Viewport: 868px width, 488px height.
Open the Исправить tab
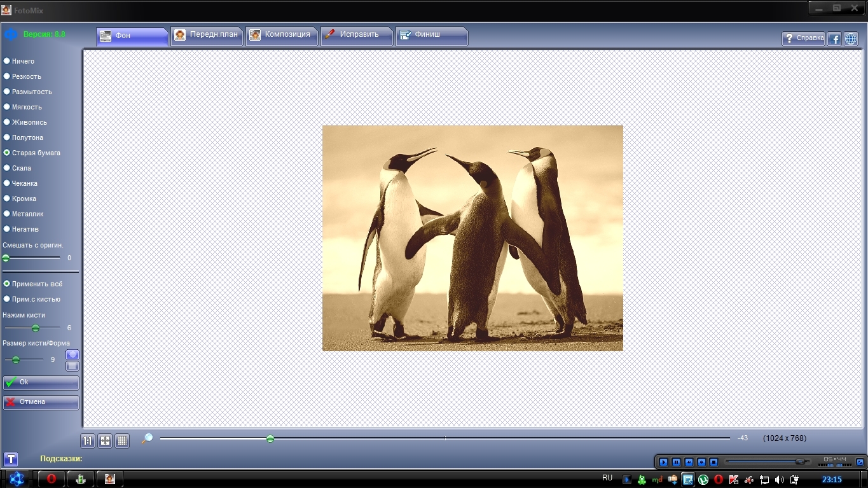click(x=356, y=35)
